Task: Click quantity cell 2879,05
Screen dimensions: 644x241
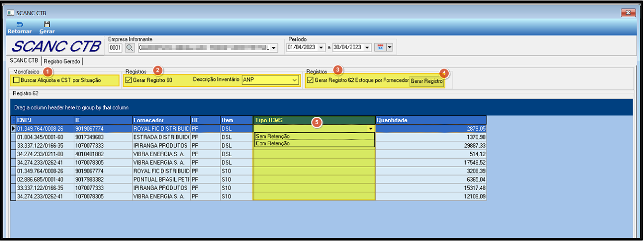Action: click(431, 128)
